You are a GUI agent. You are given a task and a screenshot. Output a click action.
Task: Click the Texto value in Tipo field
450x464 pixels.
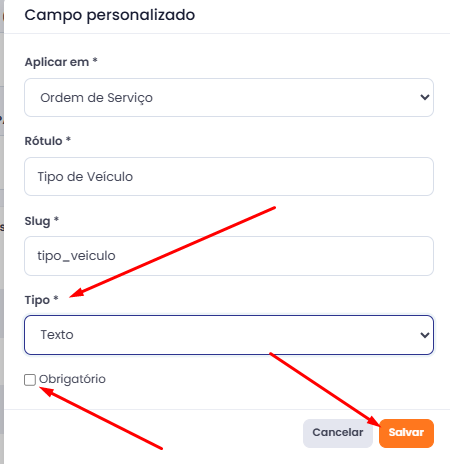point(57,335)
